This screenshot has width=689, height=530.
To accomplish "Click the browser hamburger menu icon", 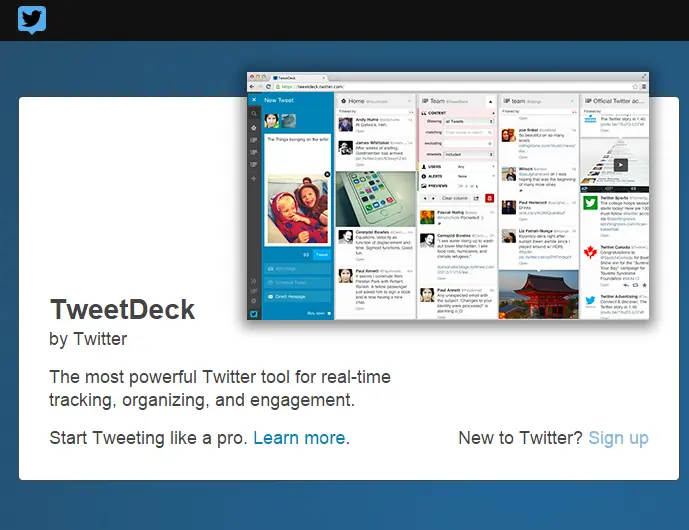I will [644, 87].
